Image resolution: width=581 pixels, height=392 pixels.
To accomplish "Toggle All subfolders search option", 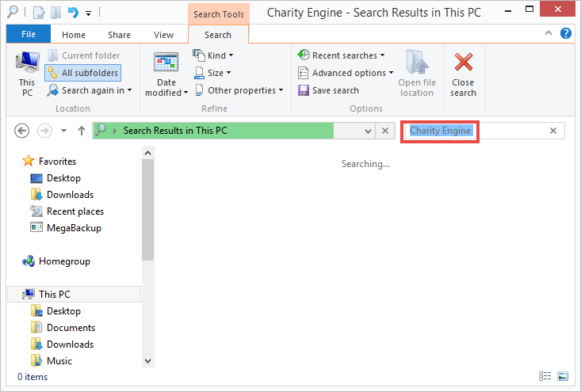I will [83, 73].
